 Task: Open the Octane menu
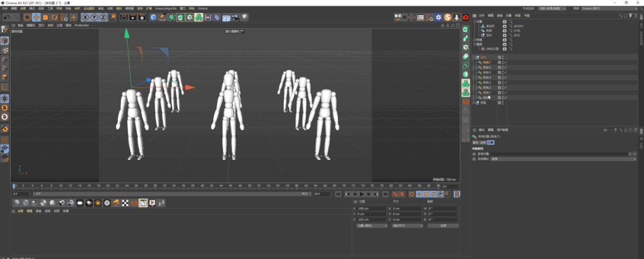203,8
